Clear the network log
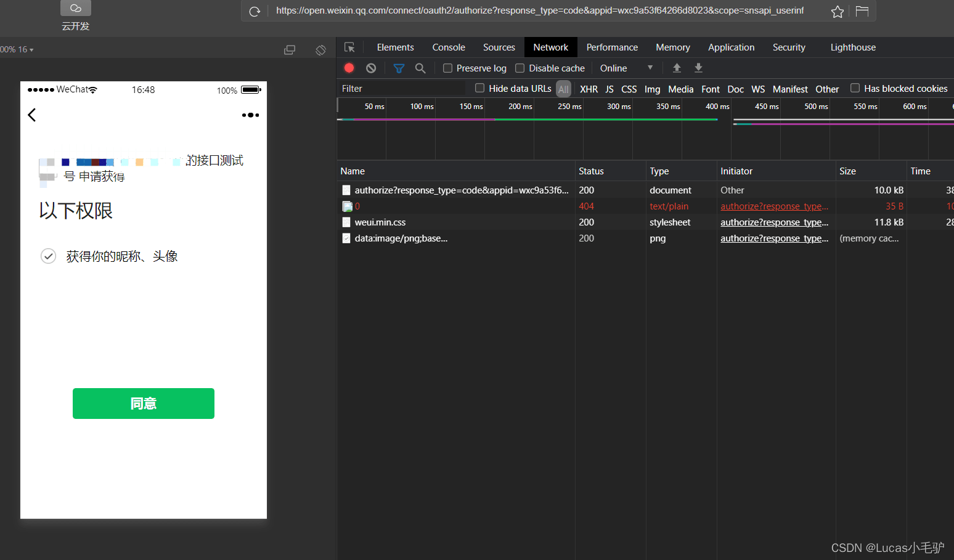This screenshot has height=560, width=954. 371,68
